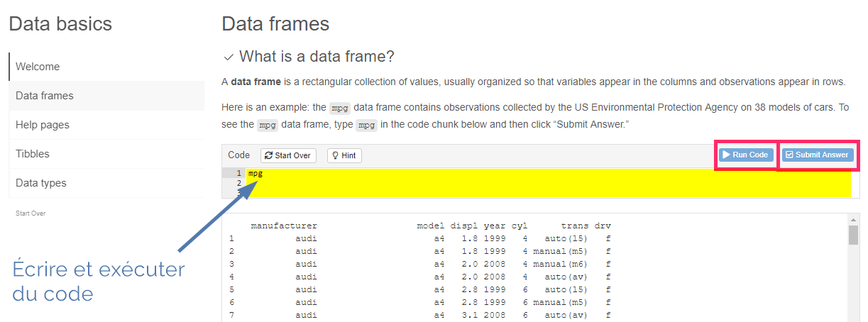
Task: Select the Data types section
Action: click(x=106, y=183)
